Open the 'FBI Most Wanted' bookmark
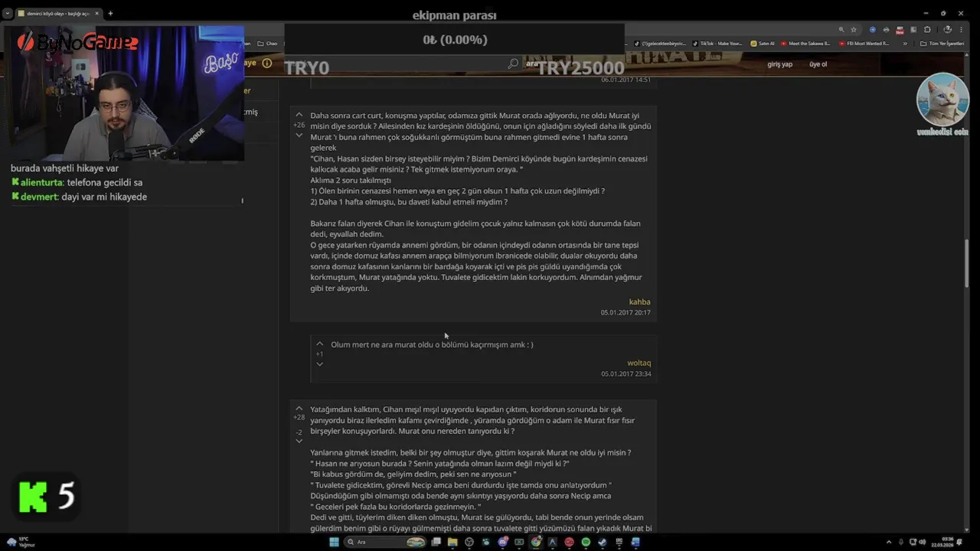 point(864,44)
